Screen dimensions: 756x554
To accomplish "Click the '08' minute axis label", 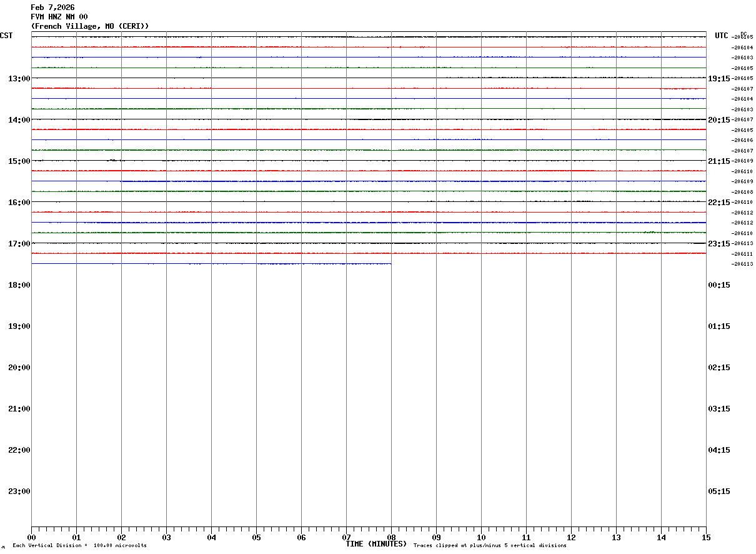I will click(x=391, y=537).
